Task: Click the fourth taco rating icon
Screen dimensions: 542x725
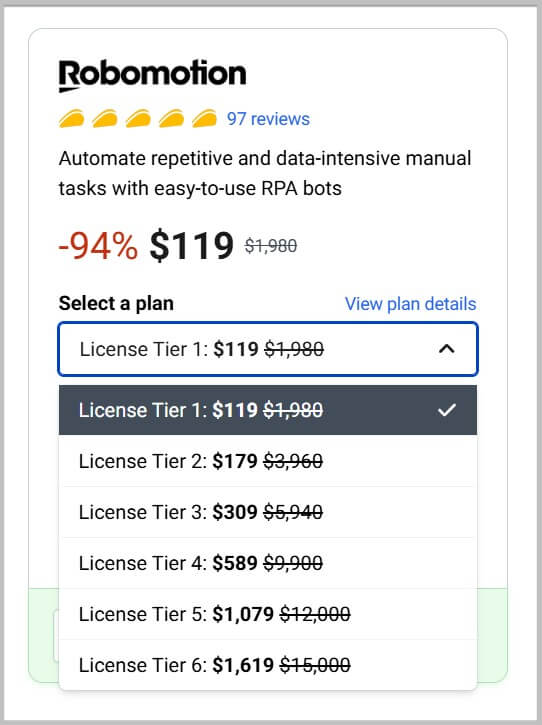Action: point(171,118)
